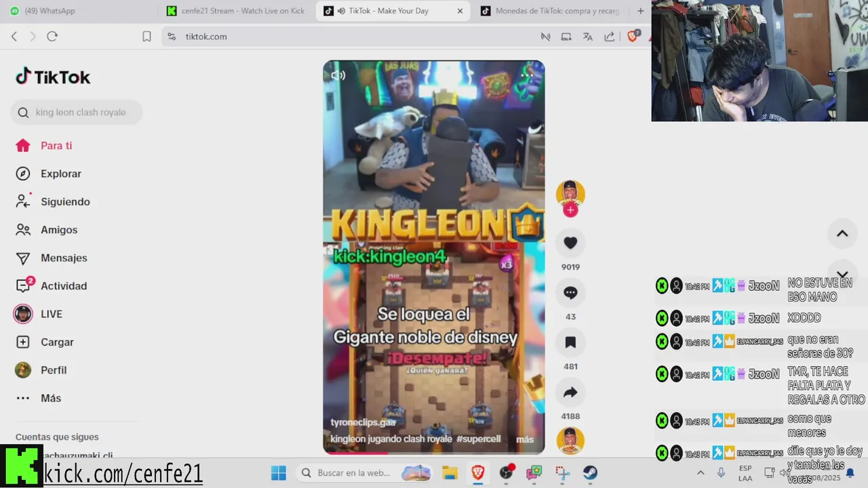868x488 pixels.
Task: Switch ESP LAA input language
Action: (x=745, y=472)
